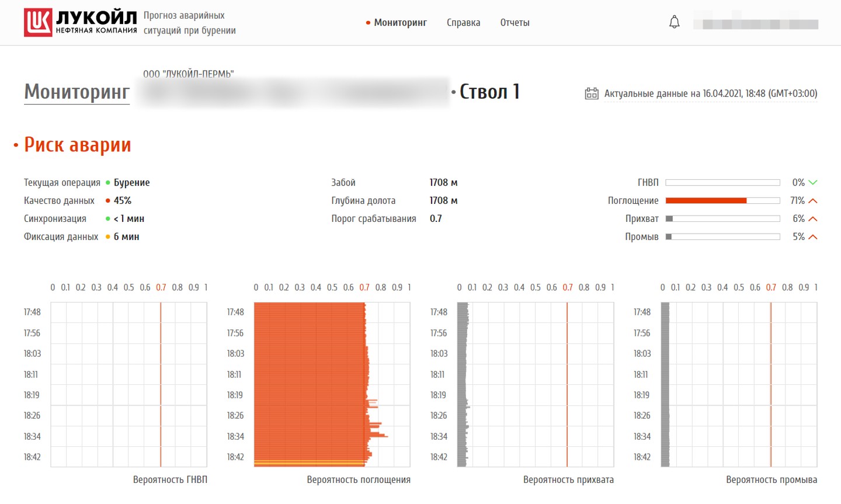Open the Мониторинг navigation tab
This screenshot has height=504, width=841.
(x=400, y=23)
